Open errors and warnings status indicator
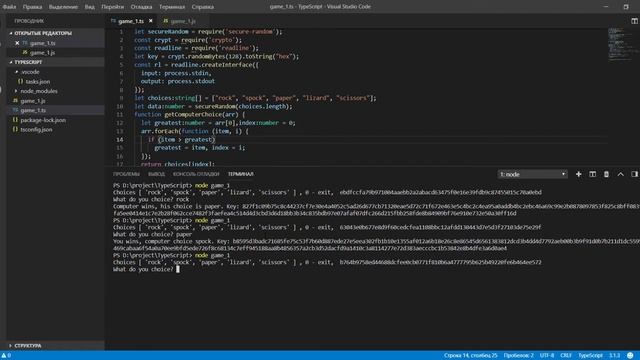640x360 pixels. coord(6,356)
